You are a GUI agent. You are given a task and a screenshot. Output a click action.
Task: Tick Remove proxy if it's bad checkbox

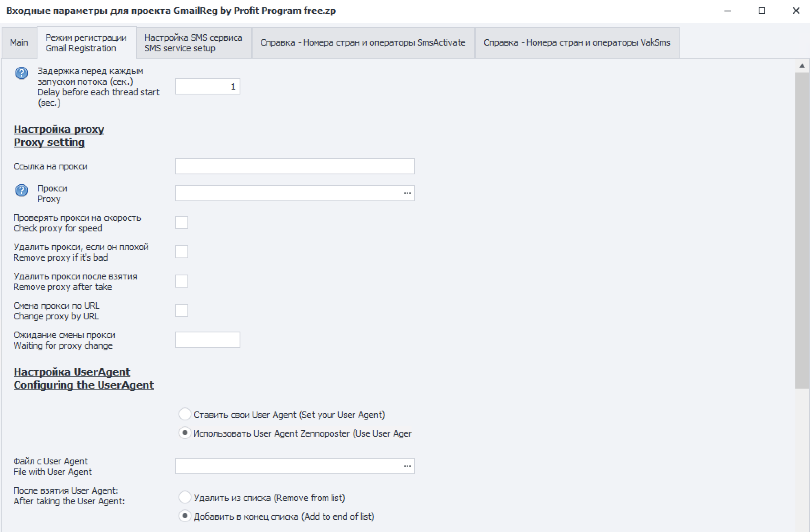[182, 252]
